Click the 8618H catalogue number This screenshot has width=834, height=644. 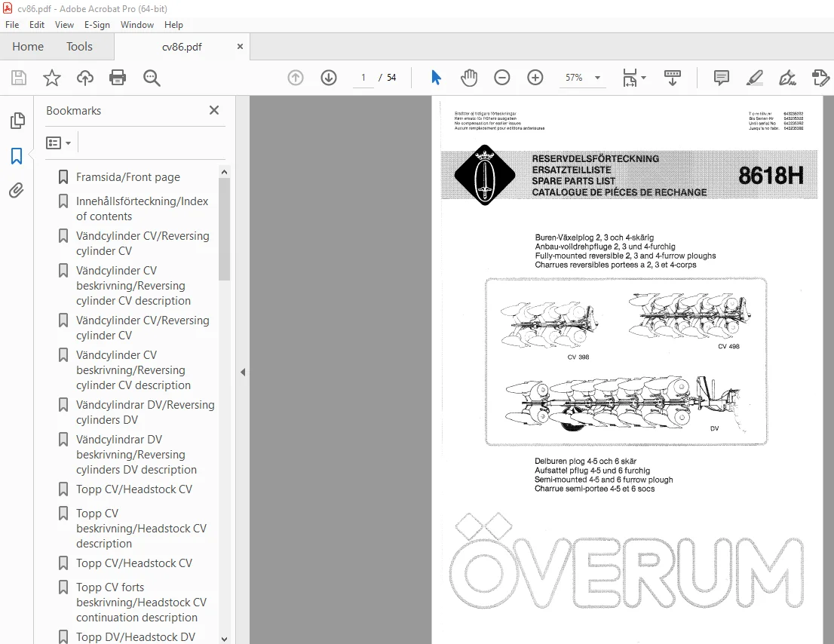pyautogui.click(x=771, y=176)
